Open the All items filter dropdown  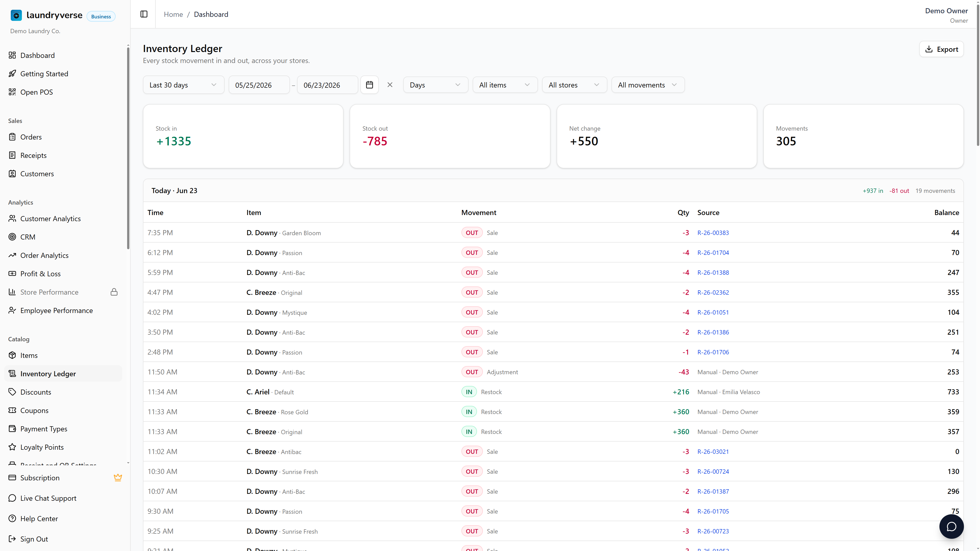[505, 85]
